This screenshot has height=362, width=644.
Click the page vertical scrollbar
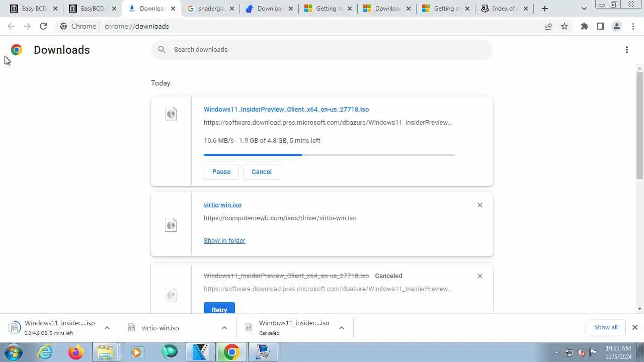point(639,126)
